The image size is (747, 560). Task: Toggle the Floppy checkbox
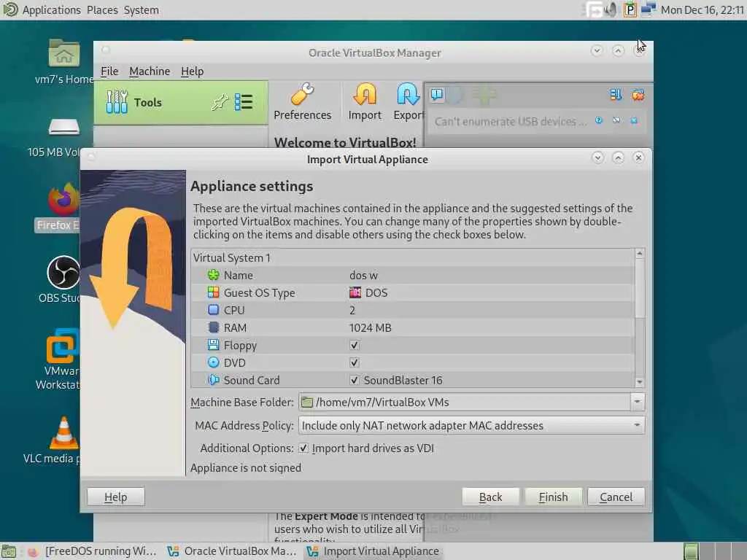click(354, 345)
